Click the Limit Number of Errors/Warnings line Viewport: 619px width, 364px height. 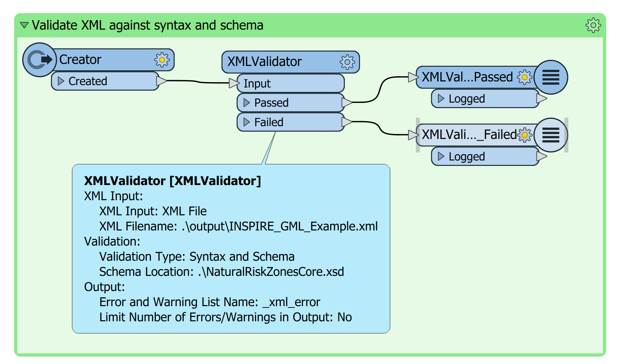coord(225,317)
